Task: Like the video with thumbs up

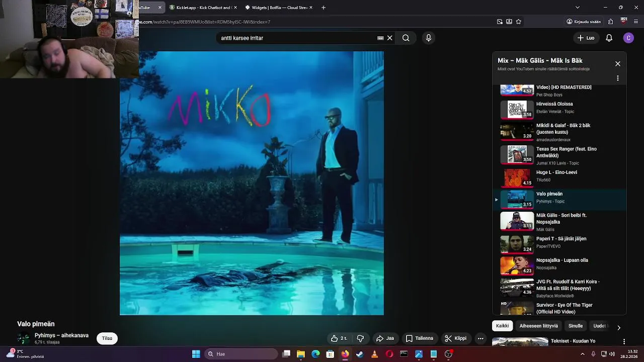Action: click(x=339, y=338)
